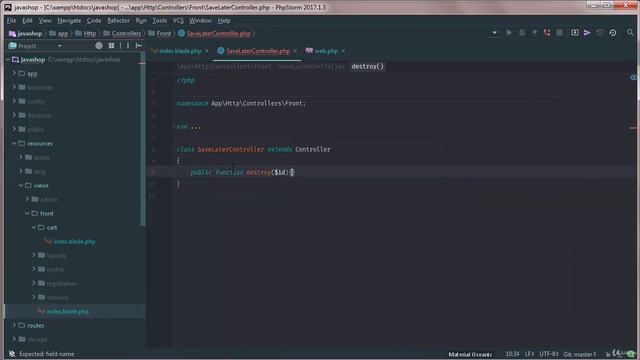
Task: Open the run configuration dropdown arrow
Action: [x=494, y=33]
